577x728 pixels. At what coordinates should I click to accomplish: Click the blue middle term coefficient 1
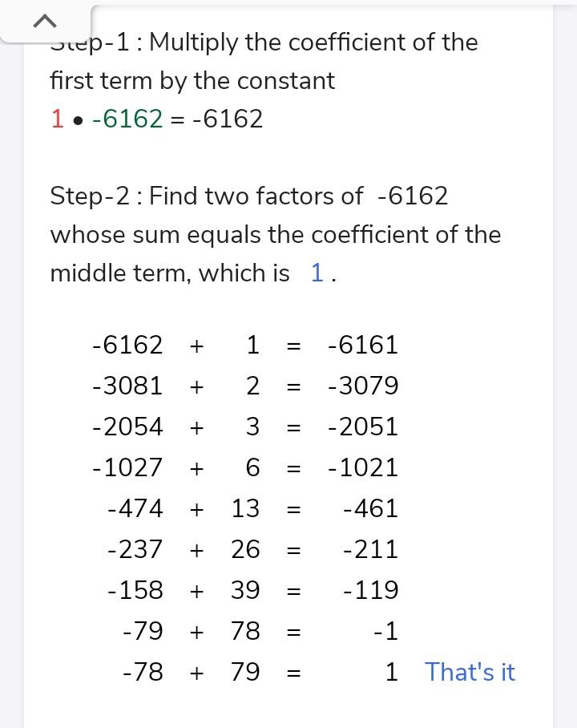[317, 273]
